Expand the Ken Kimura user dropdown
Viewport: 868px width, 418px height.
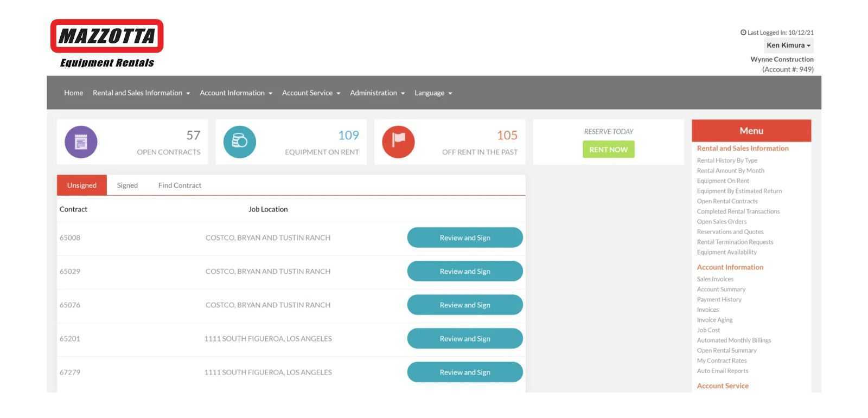(788, 46)
